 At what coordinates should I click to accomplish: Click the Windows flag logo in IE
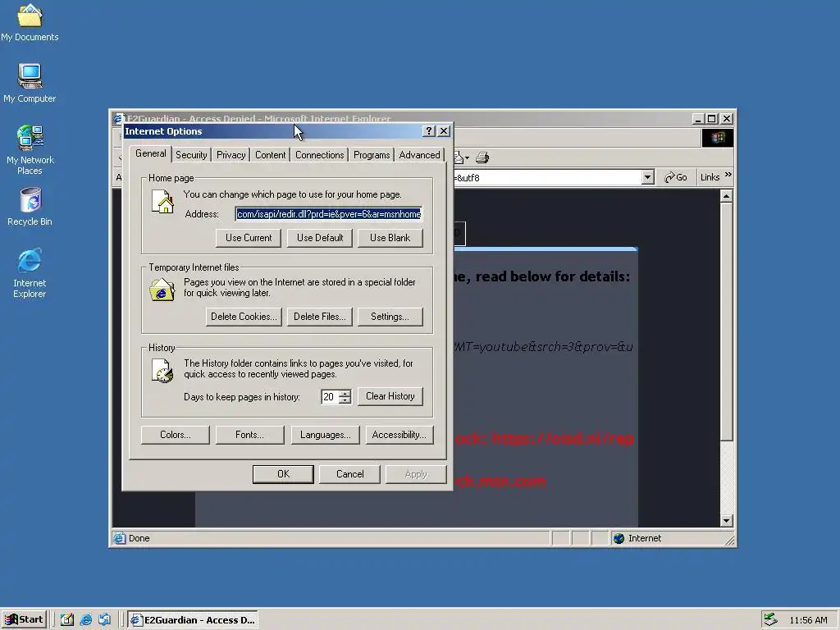click(717, 138)
